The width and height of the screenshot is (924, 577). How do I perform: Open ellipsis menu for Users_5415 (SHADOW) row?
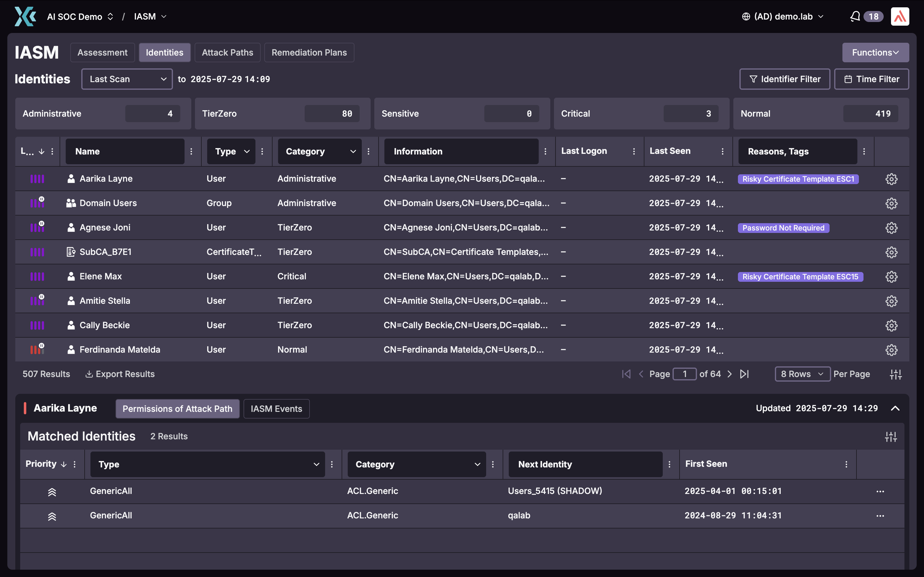pos(880,491)
